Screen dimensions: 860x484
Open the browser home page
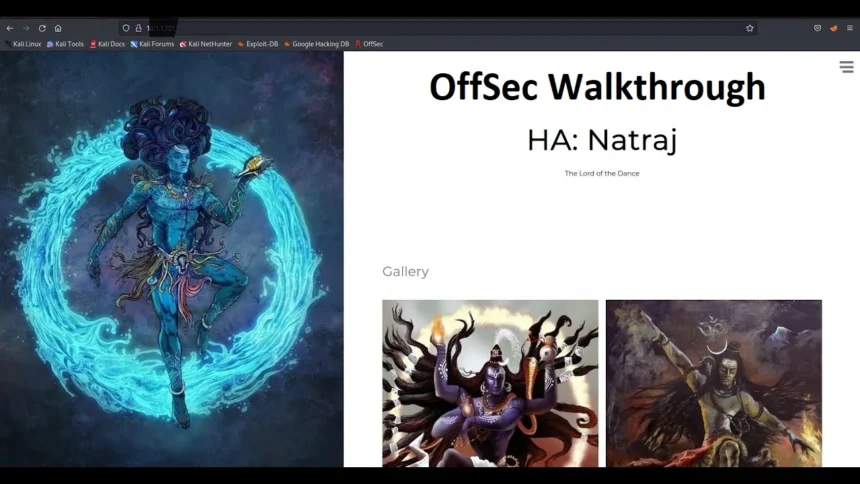(x=58, y=28)
